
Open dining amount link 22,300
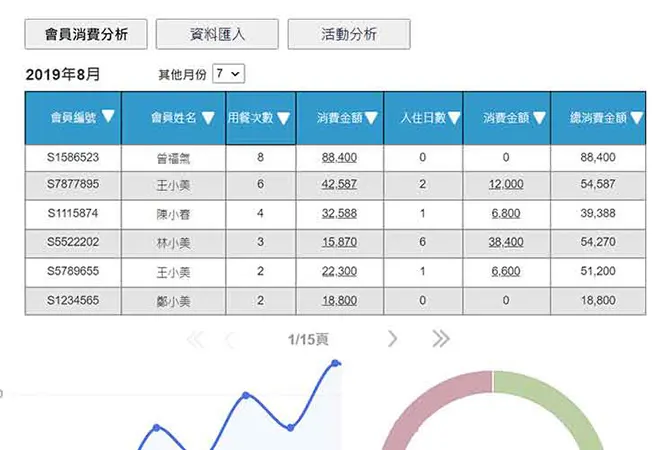click(339, 271)
